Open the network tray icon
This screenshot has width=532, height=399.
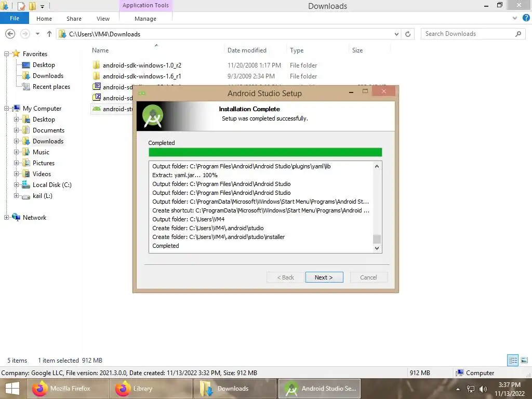click(x=471, y=389)
